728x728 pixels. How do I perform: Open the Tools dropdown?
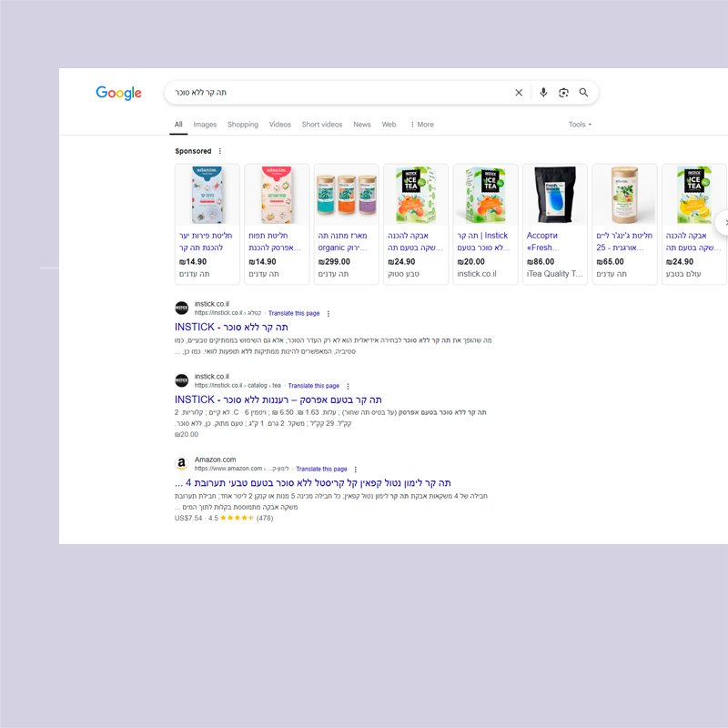coord(580,125)
